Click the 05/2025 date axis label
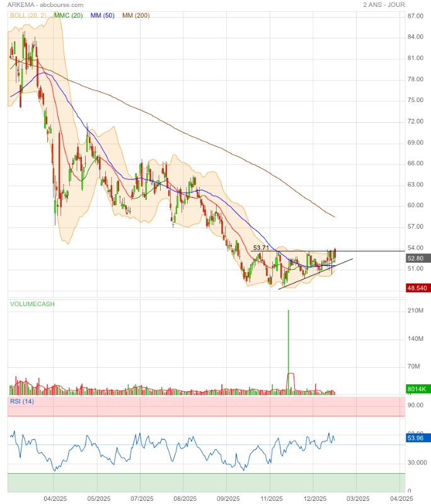 [x=99, y=498]
